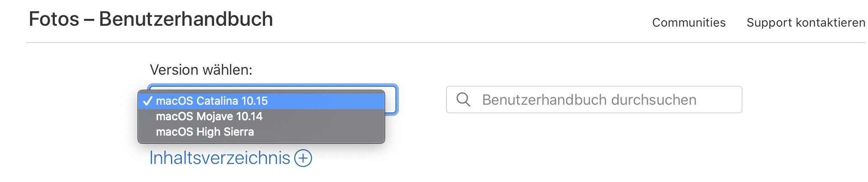Expand the Inhaltsverzeichnis table of contents
Viewport: 868px width, 182px height.
coord(219,158)
